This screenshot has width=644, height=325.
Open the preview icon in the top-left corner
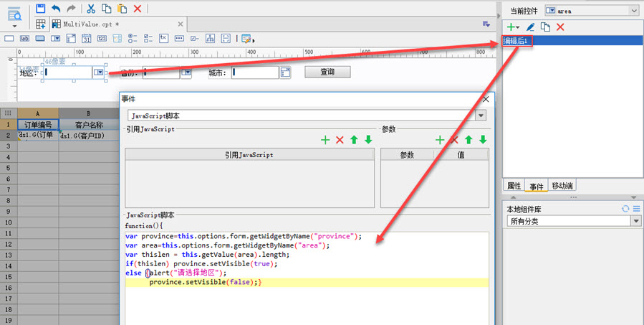[15, 14]
